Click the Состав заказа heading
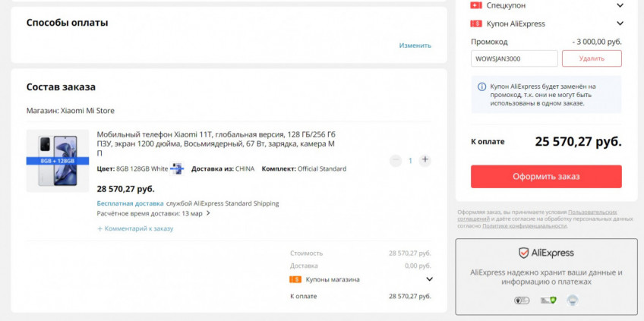This screenshot has width=644, height=321. (x=61, y=87)
